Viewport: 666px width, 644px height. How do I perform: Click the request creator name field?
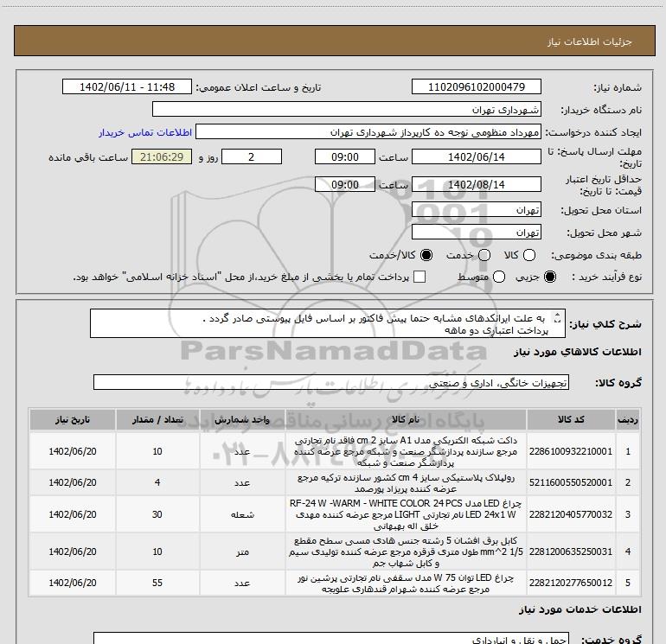coord(368,132)
